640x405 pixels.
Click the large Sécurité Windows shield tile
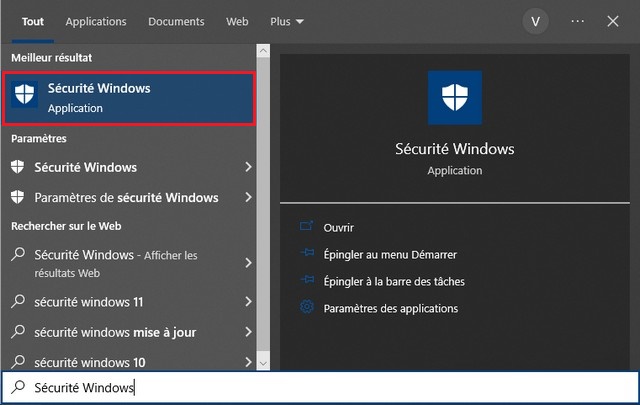(454, 98)
